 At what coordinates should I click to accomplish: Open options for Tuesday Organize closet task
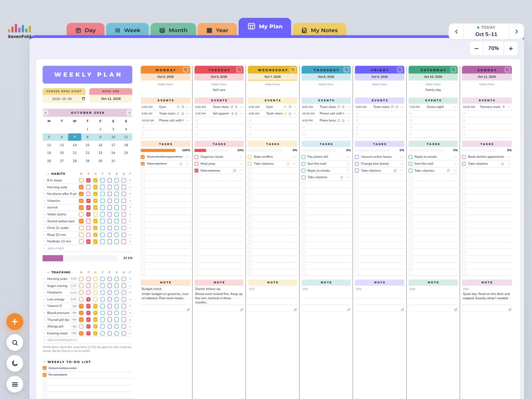[241, 157]
